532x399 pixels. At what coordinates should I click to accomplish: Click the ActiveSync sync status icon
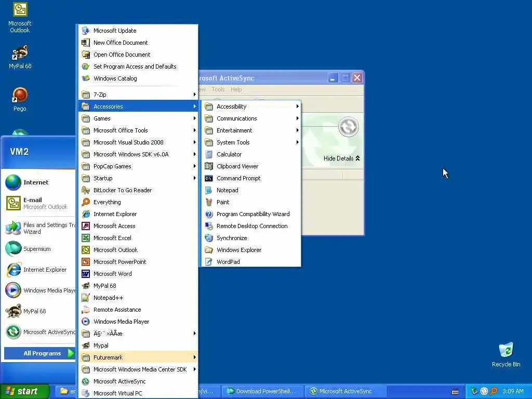click(x=349, y=127)
